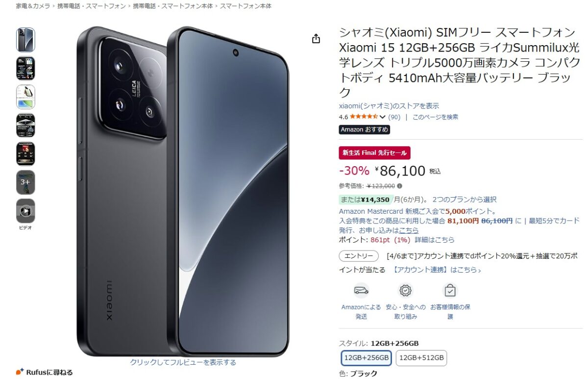Click the Amazonによる発送 delivery truck icon
588x379 pixels.
pyautogui.click(x=361, y=290)
